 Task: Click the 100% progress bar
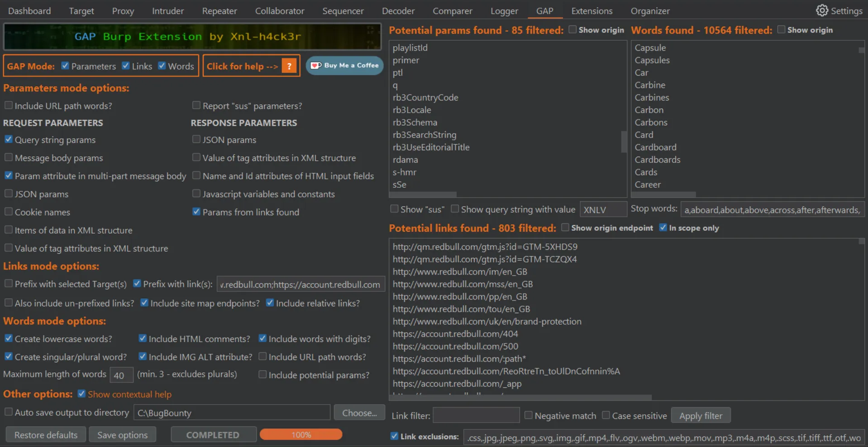(301, 434)
